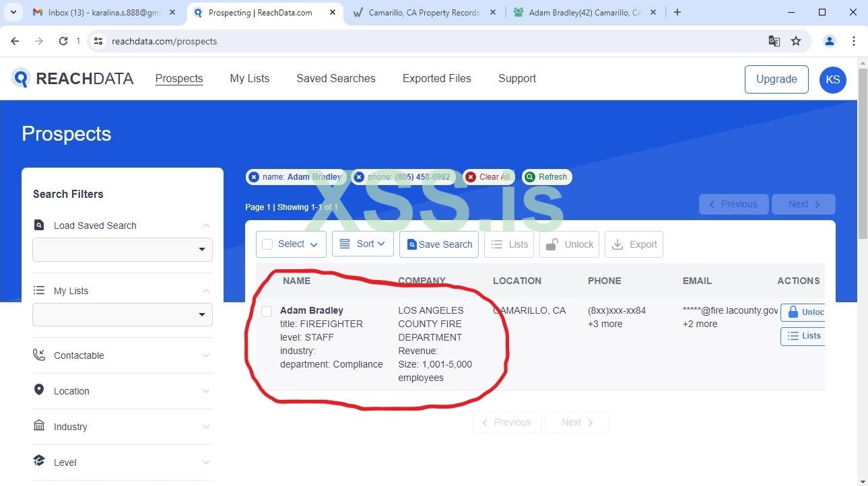868x486 pixels.
Task: Switch to the Adam Bradley(42) Camarillo tab
Action: (584, 12)
